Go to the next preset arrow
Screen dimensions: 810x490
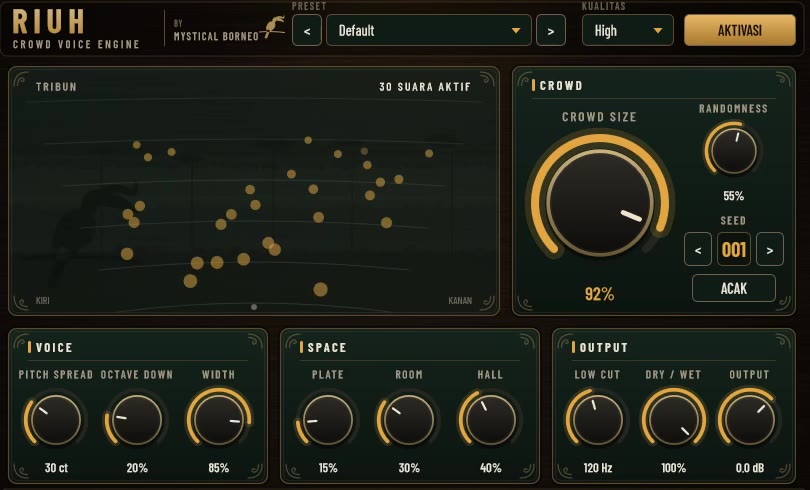(551, 30)
